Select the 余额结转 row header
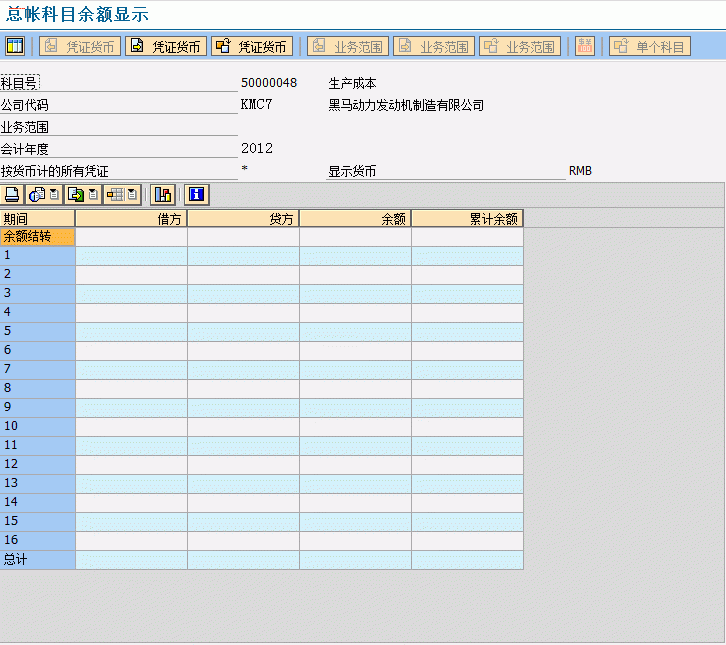Viewport: 726px width, 645px height. point(37,237)
